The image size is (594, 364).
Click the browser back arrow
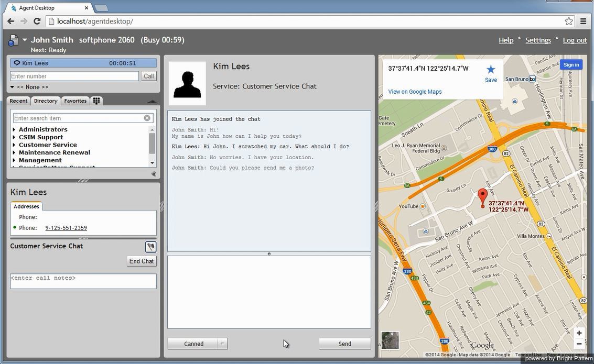pyautogui.click(x=10, y=21)
